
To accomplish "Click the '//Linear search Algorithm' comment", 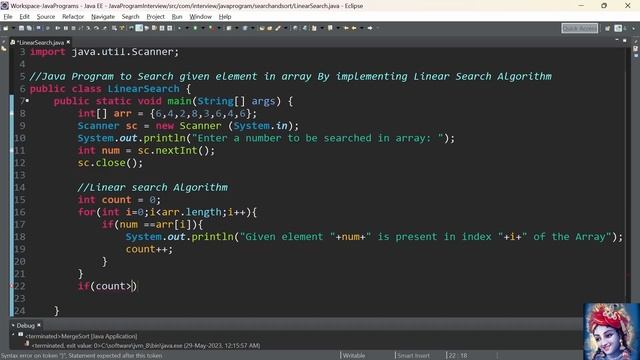I will [153, 187].
